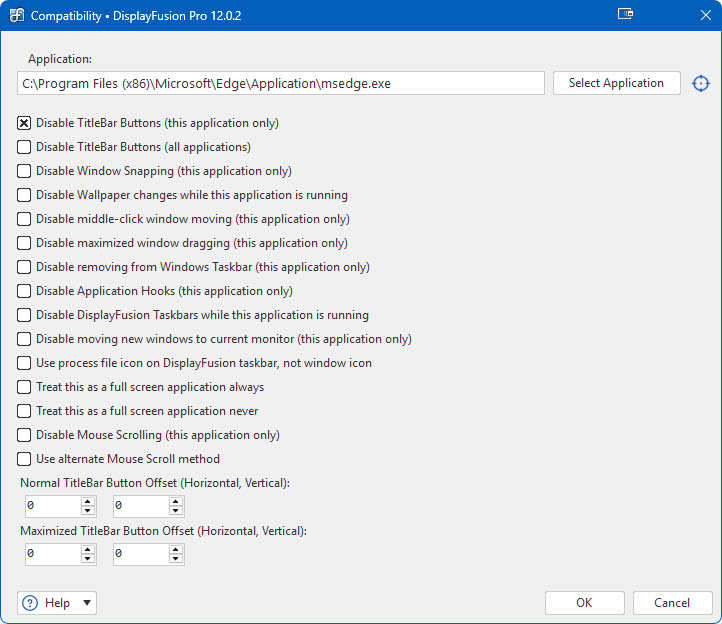Image resolution: width=722 pixels, height=624 pixels.
Task: Check Disable Application Hooks option
Action: click(x=24, y=291)
